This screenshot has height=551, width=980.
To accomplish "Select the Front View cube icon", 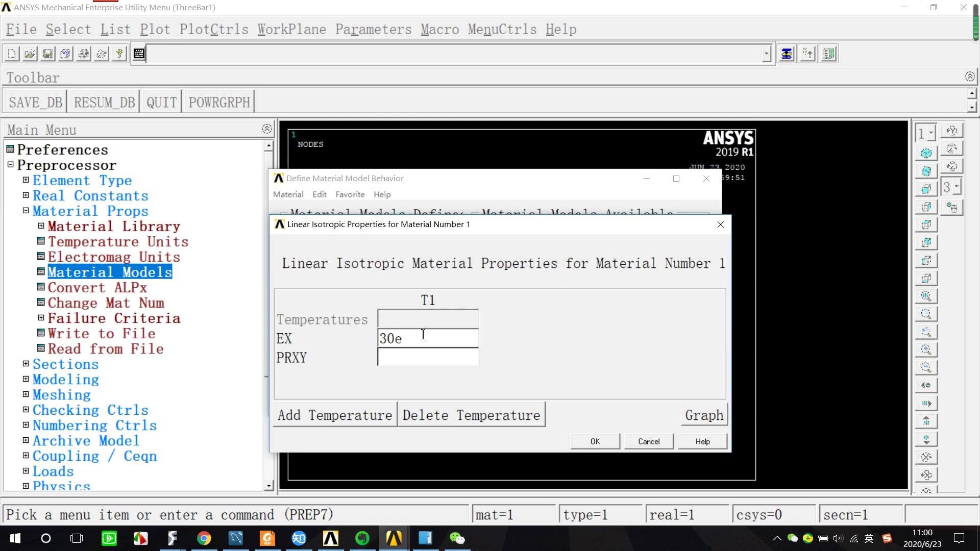I will [x=926, y=189].
